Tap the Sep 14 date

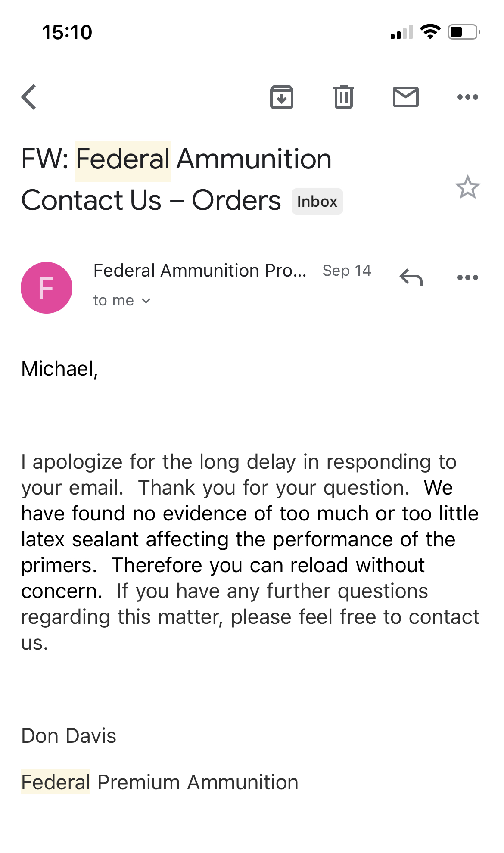(x=347, y=271)
